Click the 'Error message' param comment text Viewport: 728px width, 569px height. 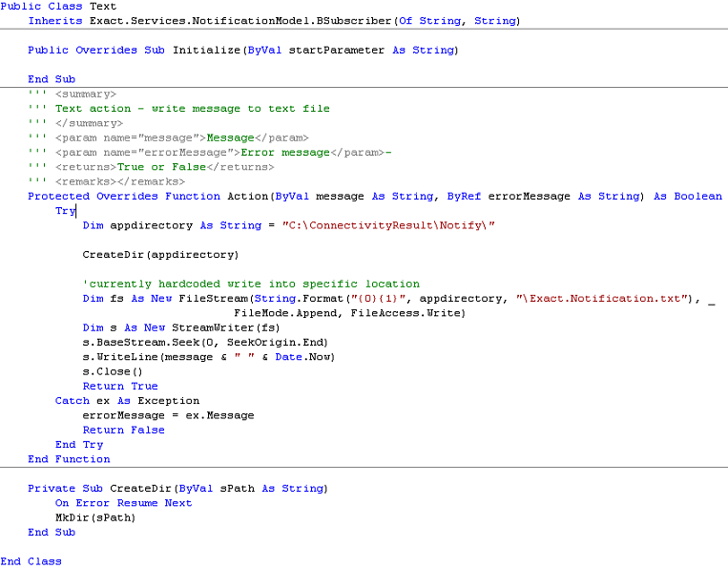pyautogui.click(x=285, y=153)
